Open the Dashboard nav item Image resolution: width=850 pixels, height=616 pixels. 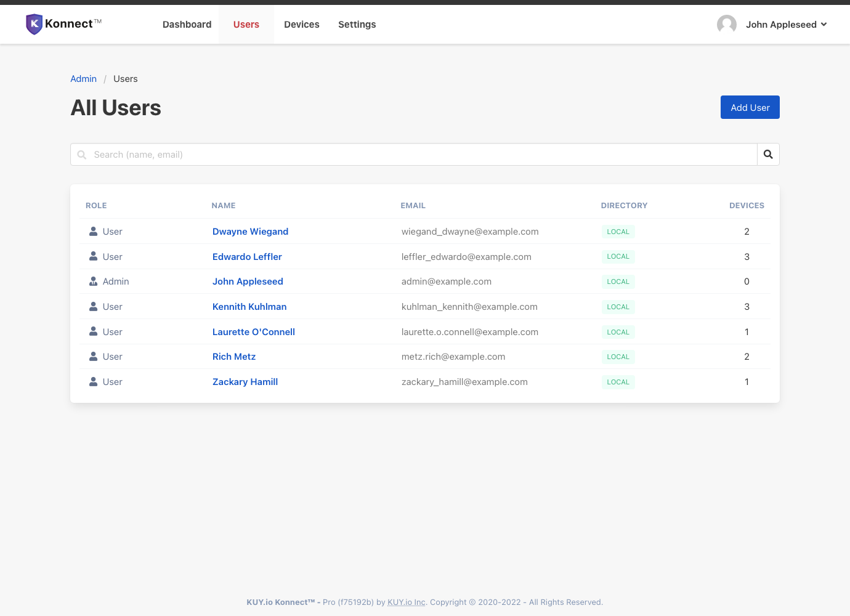click(187, 25)
